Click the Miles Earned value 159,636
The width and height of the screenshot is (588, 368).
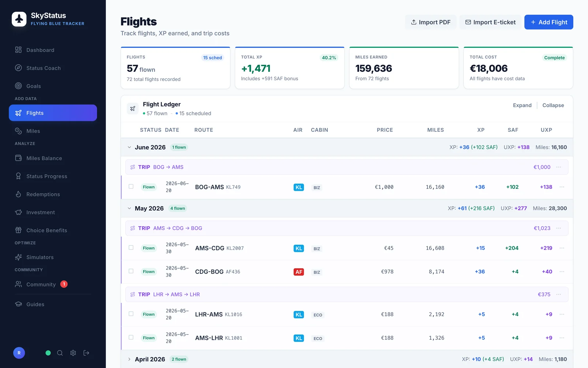pos(374,68)
